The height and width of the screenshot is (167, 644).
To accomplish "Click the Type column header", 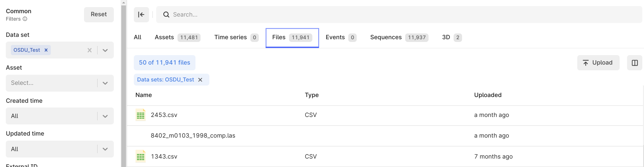I will click(312, 95).
